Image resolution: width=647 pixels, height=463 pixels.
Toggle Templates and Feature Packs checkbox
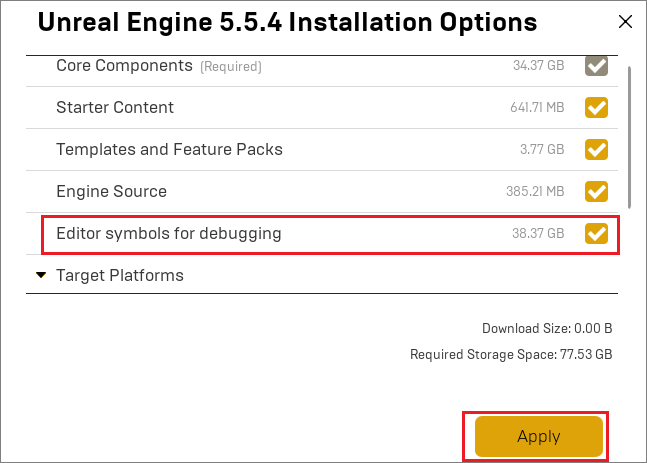point(596,149)
